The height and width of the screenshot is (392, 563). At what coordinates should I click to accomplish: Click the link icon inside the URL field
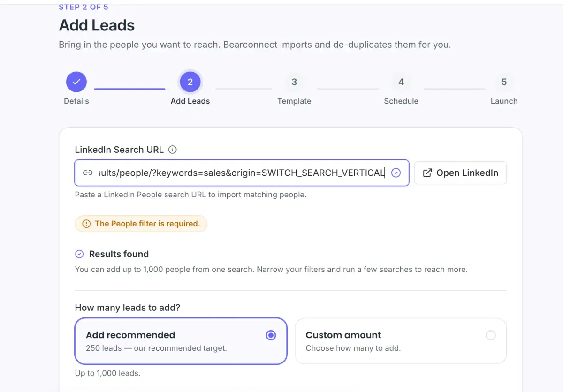click(88, 173)
